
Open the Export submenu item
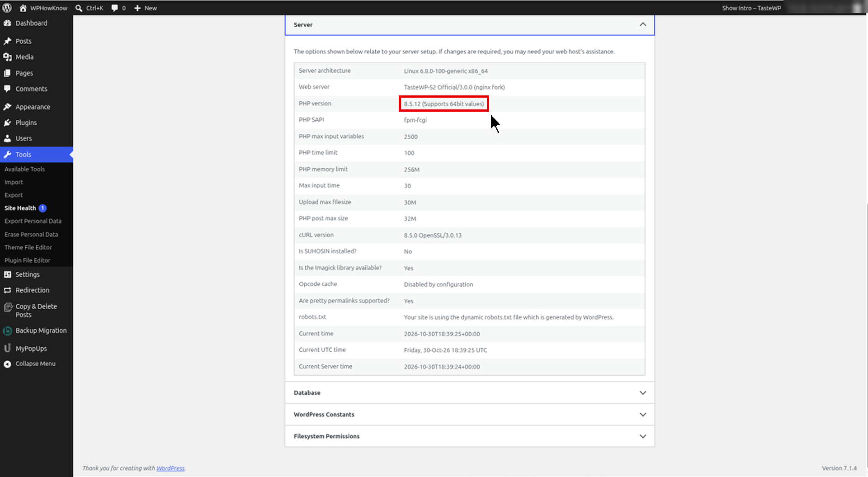[x=14, y=195]
